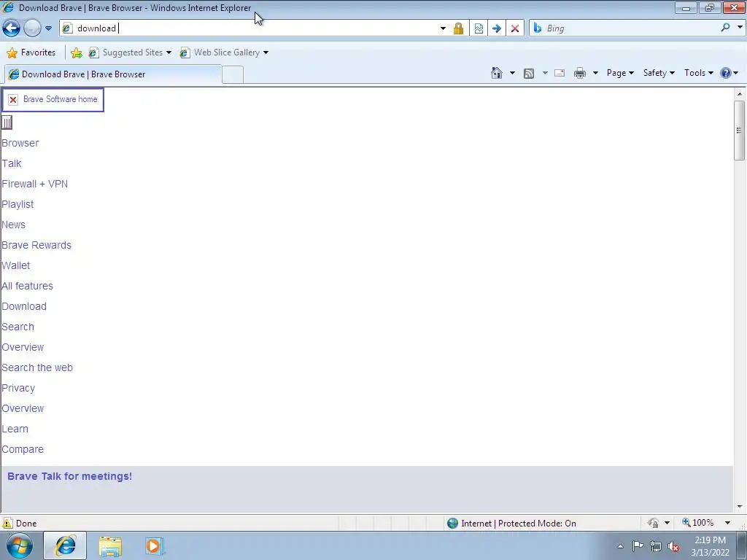Open the News link
The height and width of the screenshot is (560, 747).
(13, 225)
